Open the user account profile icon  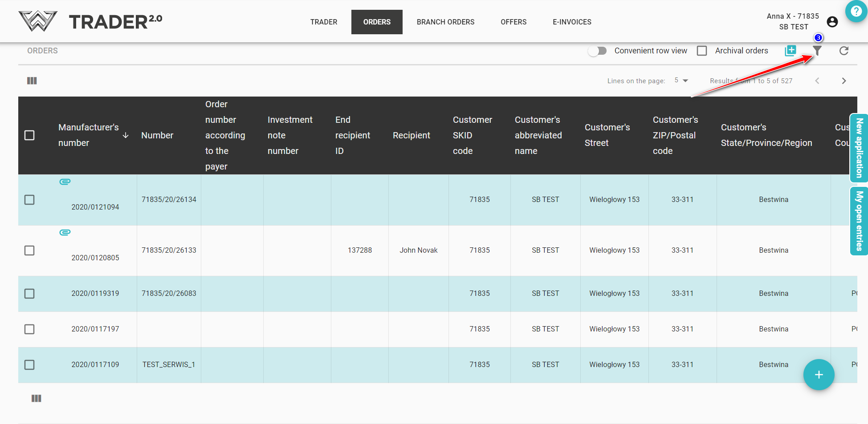832,22
